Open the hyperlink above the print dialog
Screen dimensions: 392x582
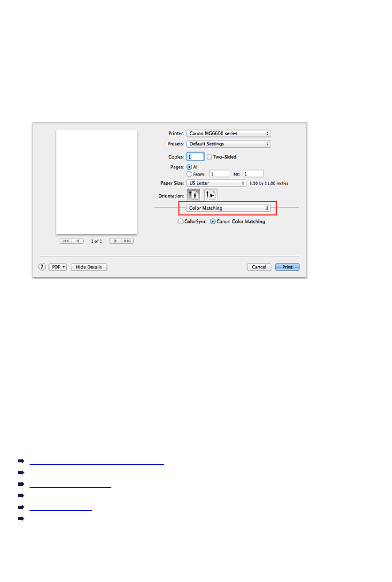coord(255,113)
